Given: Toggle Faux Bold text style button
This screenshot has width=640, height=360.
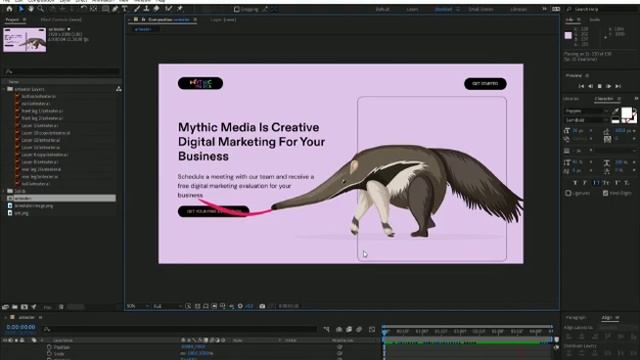Looking at the screenshot, I should pyautogui.click(x=575, y=182).
